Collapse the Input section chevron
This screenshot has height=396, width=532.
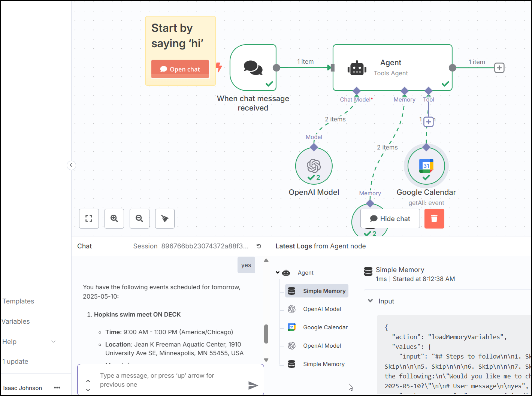(x=371, y=301)
